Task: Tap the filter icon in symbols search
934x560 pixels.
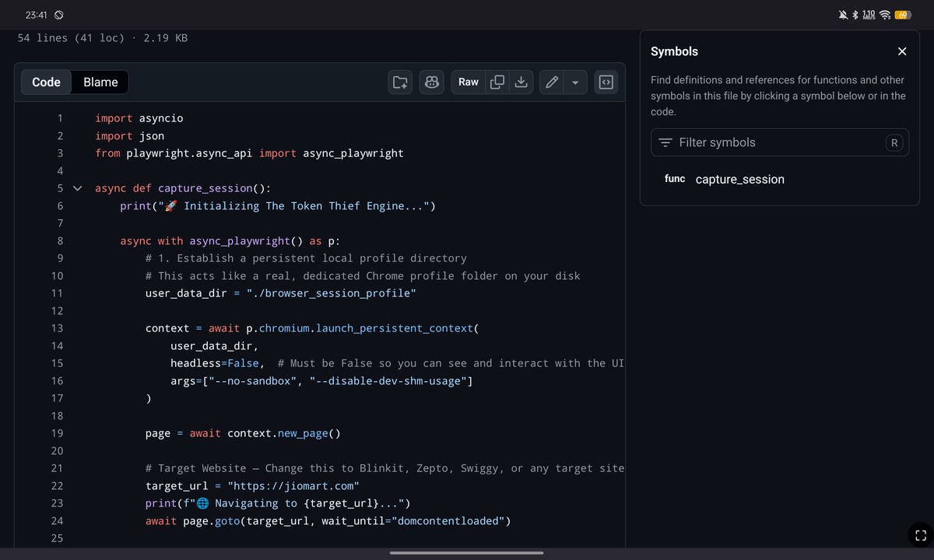Action: coord(665,142)
